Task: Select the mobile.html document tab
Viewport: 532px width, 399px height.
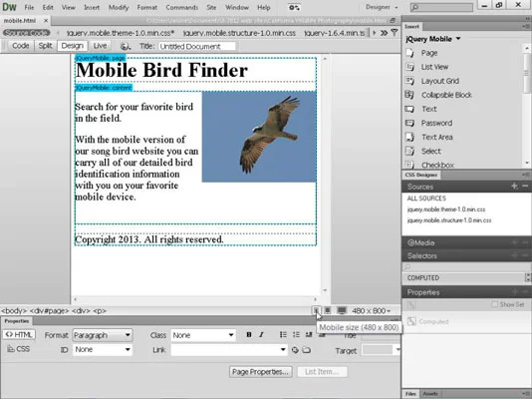Action: (20, 21)
